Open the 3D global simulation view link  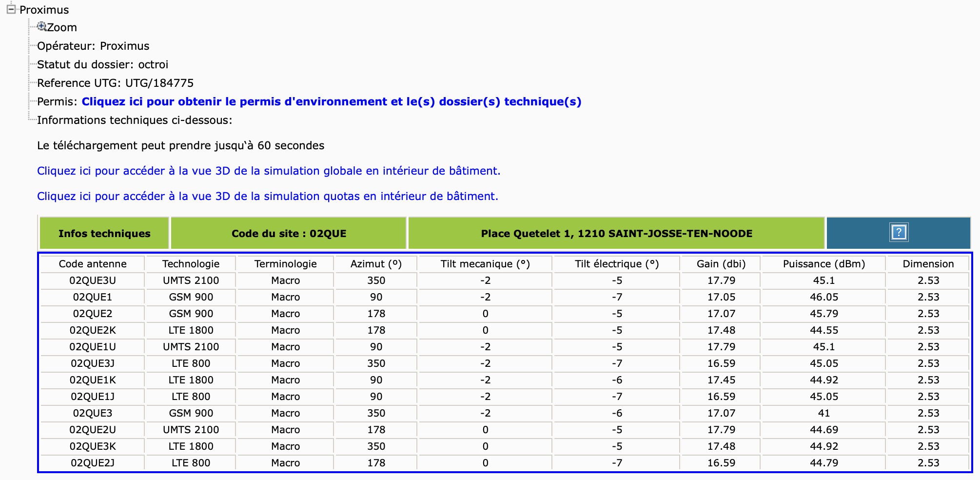269,171
